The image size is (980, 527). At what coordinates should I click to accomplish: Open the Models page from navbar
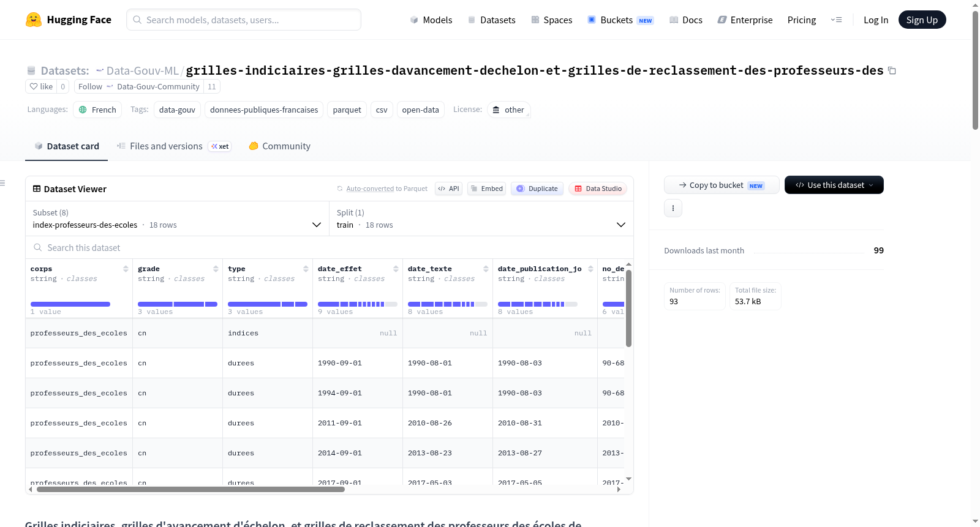(x=431, y=20)
